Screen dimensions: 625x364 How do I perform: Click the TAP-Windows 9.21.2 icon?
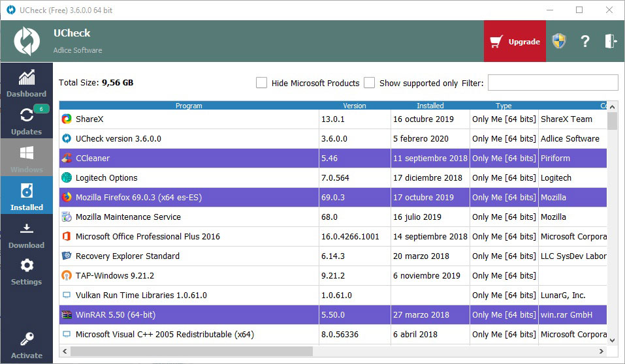(x=67, y=275)
